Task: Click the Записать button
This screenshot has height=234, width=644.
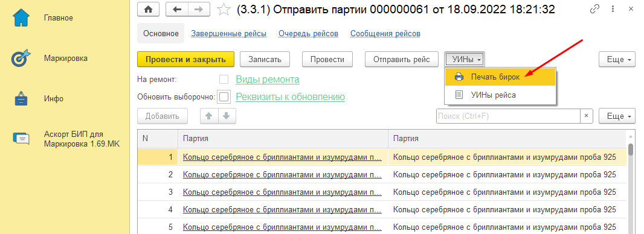Action: pos(265,60)
